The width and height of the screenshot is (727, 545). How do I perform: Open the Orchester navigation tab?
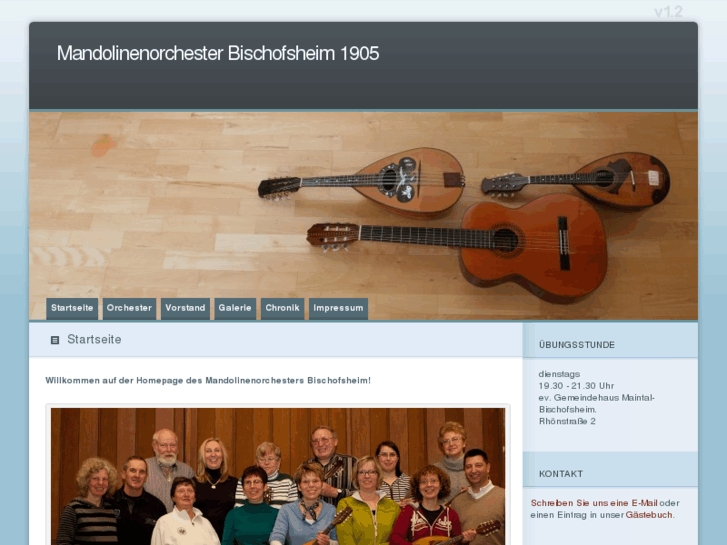point(129,308)
